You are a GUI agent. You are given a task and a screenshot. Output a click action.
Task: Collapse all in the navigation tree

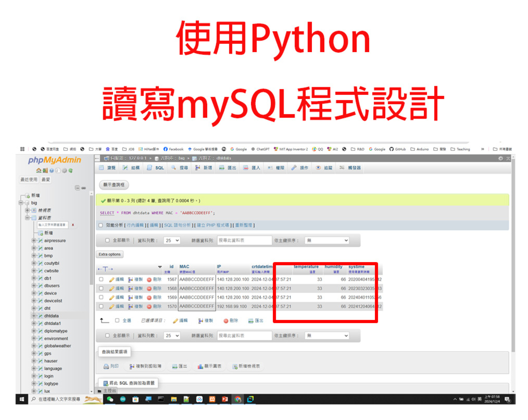[x=77, y=188]
